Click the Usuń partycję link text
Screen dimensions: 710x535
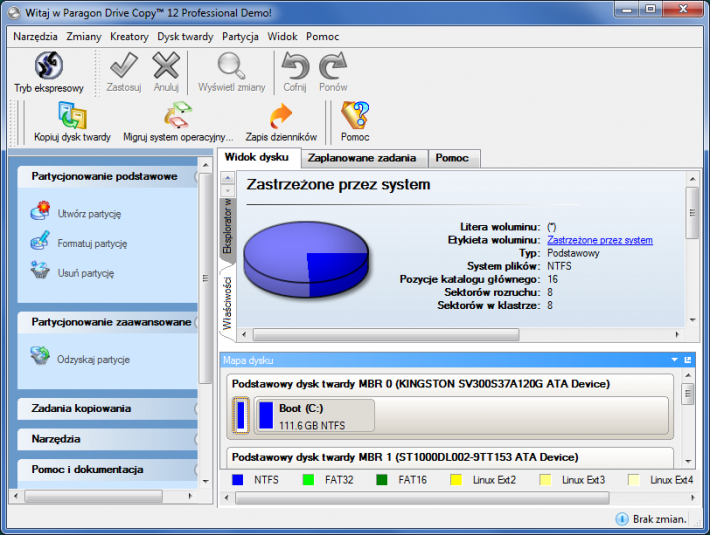(x=86, y=273)
